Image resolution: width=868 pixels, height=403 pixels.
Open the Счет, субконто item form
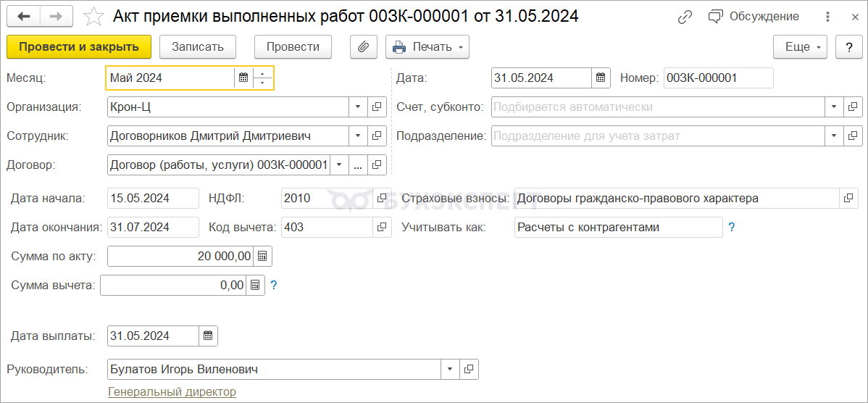click(x=853, y=107)
